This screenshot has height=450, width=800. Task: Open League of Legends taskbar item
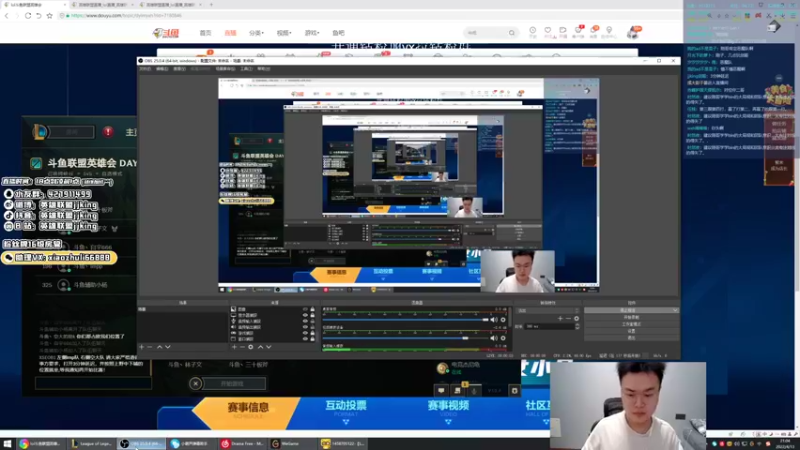pyautogui.click(x=92, y=444)
